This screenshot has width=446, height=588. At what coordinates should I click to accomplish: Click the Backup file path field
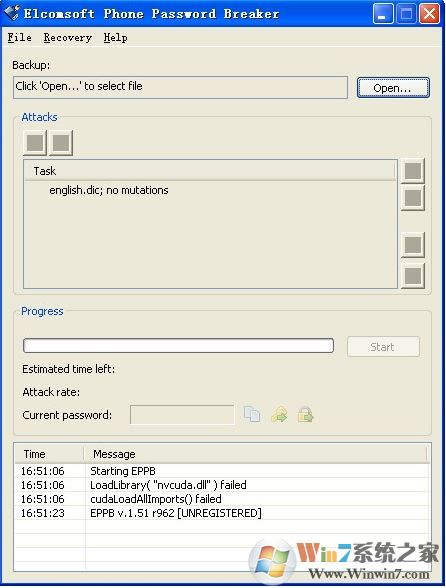click(180, 87)
